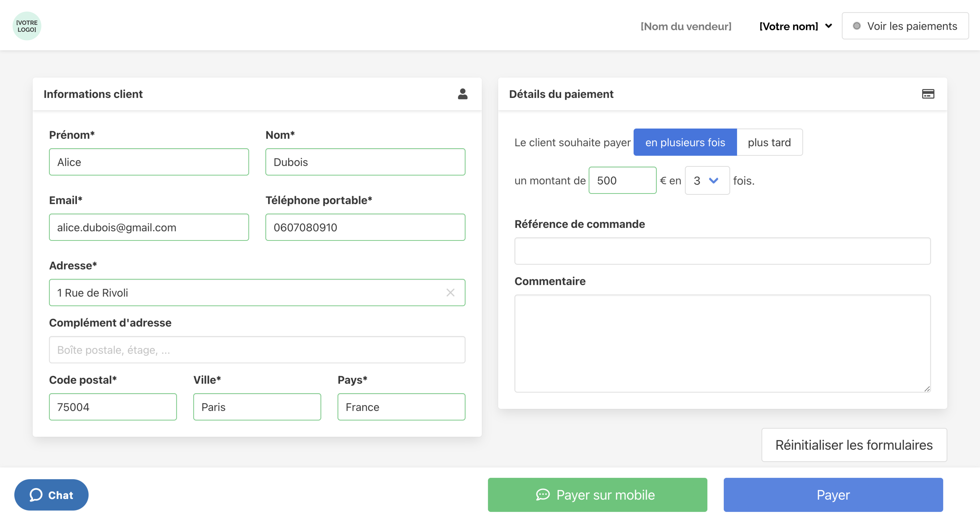Screen dimensions: 980x524
Task: Click the client person icon
Action: coord(462,94)
